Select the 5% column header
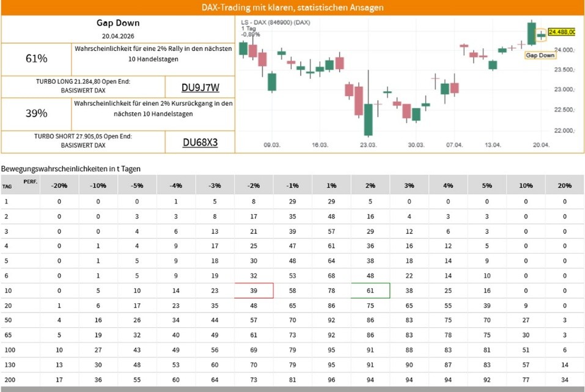The width and height of the screenshot is (585, 392). (x=487, y=185)
